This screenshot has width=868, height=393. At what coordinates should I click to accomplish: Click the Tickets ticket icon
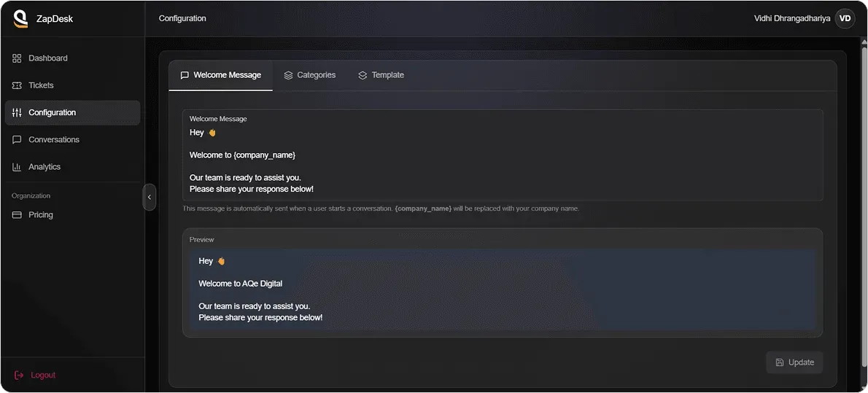(x=17, y=85)
